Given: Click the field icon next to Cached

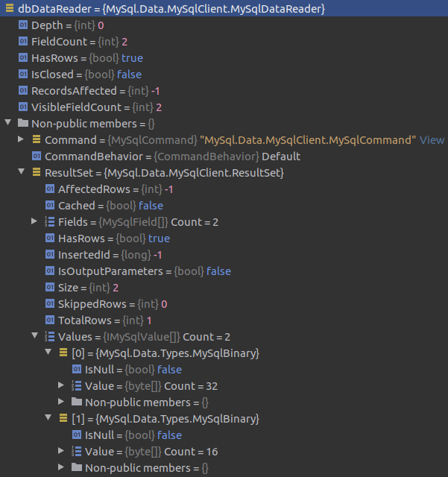Looking at the screenshot, I should pos(50,205).
